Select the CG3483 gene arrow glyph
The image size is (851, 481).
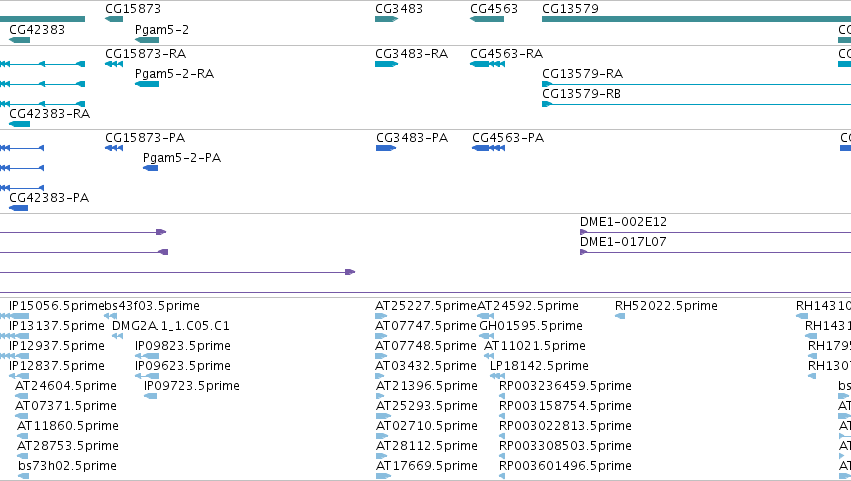click(386, 19)
